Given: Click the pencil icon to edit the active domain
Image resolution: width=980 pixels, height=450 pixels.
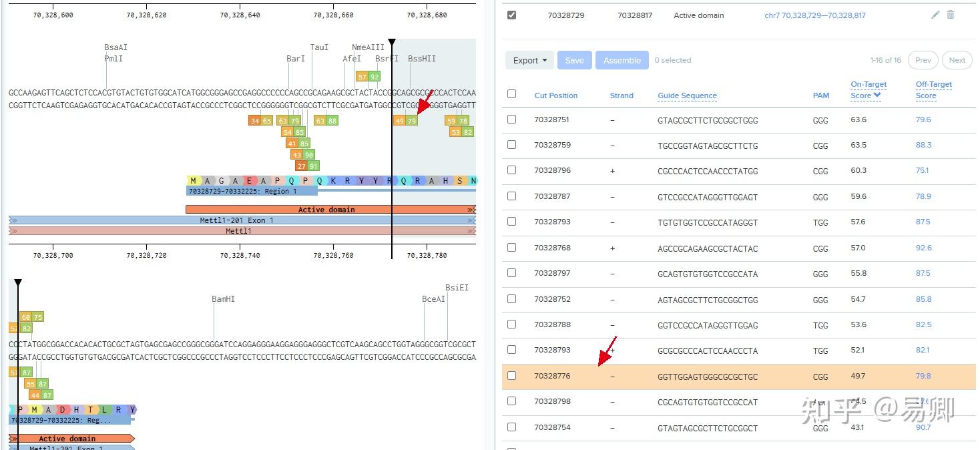Looking at the screenshot, I should coord(935,15).
